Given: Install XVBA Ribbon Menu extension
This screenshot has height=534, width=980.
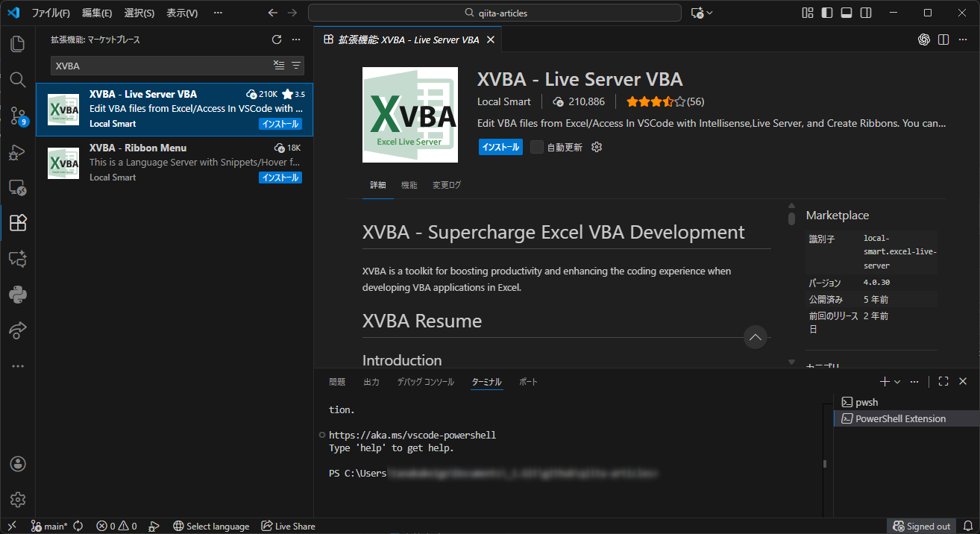Looking at the screenshot, I should click(280, 178).
